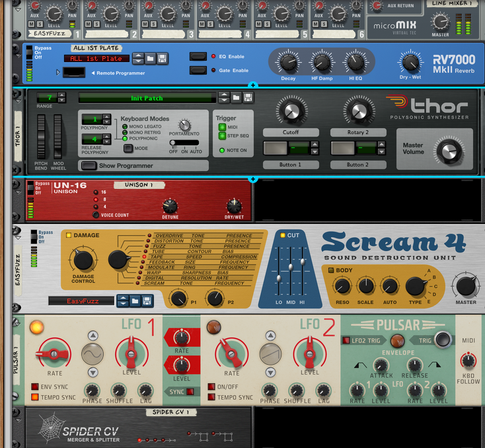Screen dimensions: 485x448
Task: Adjust Thor Cutoff rotary knob
Action: click(x=291, y=111)
